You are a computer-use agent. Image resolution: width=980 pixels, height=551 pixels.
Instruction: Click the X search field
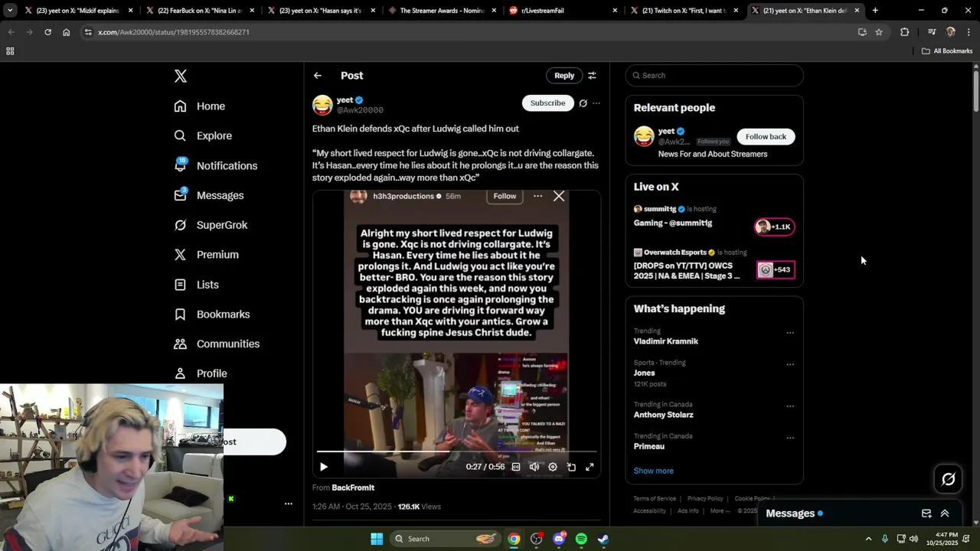click(x=714, y=76)
